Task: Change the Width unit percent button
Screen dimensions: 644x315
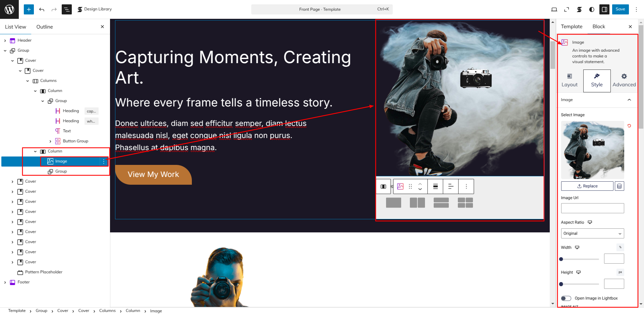Action: point(620,247)
